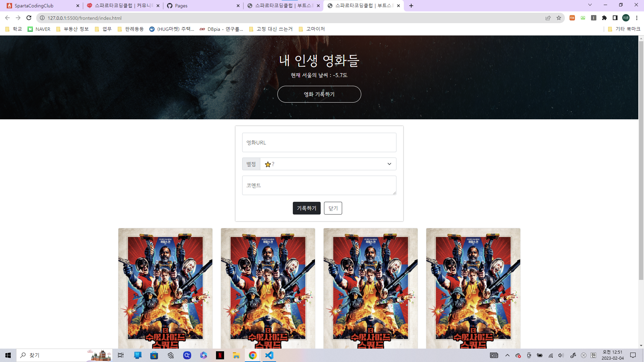644x362 pixels.
Task: Click the share page icon
Action: coord(548,18)
